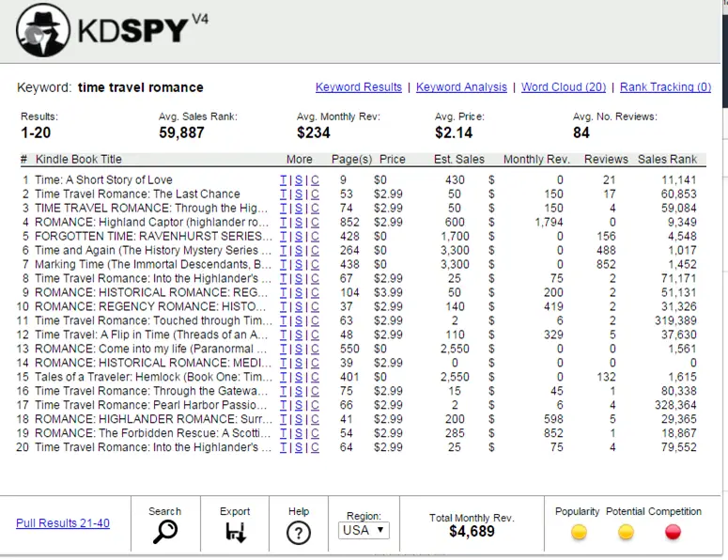Sort by Page(s) column header
Image resolution: width=728 pixels, height=560 pixels.
pyautogui.click(x=351, y=160)
